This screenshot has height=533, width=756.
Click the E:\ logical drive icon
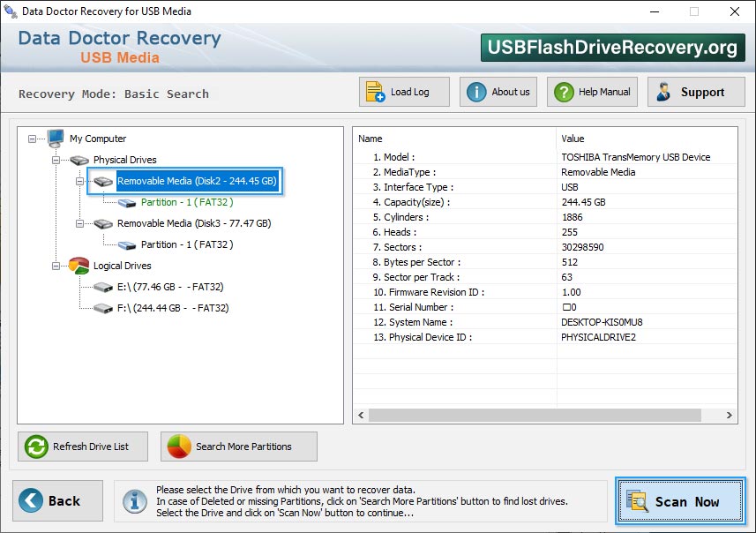103,288
